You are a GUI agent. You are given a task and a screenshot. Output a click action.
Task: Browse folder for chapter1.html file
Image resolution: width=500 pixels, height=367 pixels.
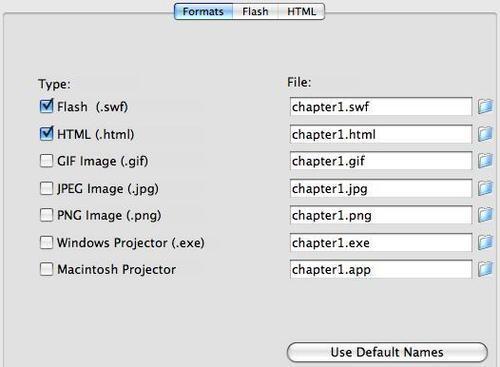tap(485, 134)
